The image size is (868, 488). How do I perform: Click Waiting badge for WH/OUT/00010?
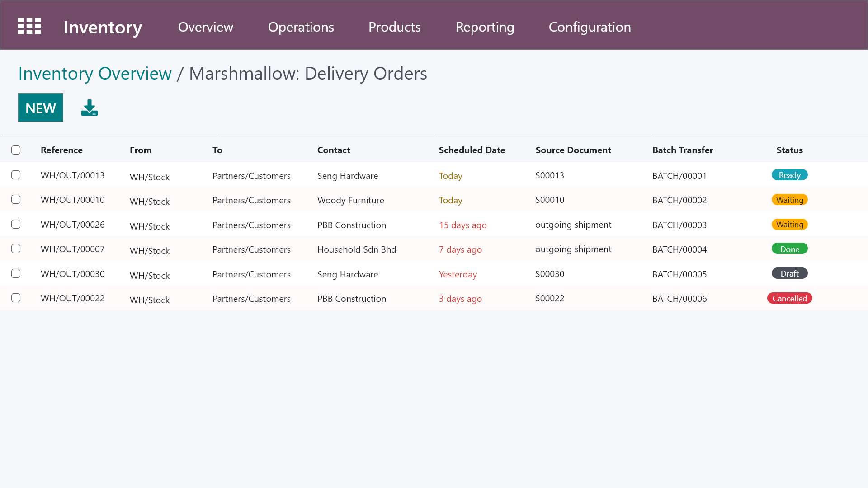(789, 200)
